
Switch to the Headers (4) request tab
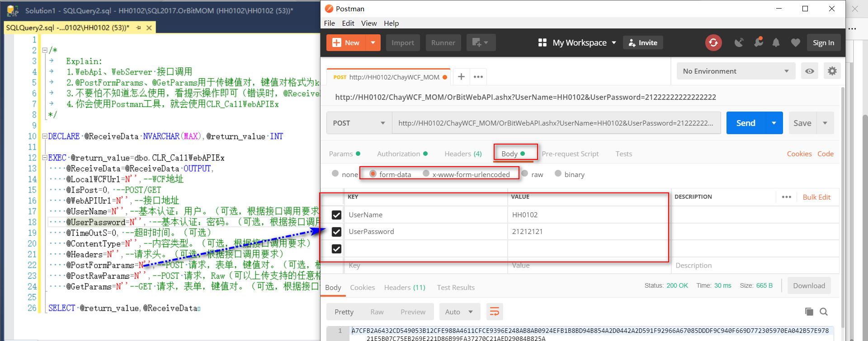(463, 154)
